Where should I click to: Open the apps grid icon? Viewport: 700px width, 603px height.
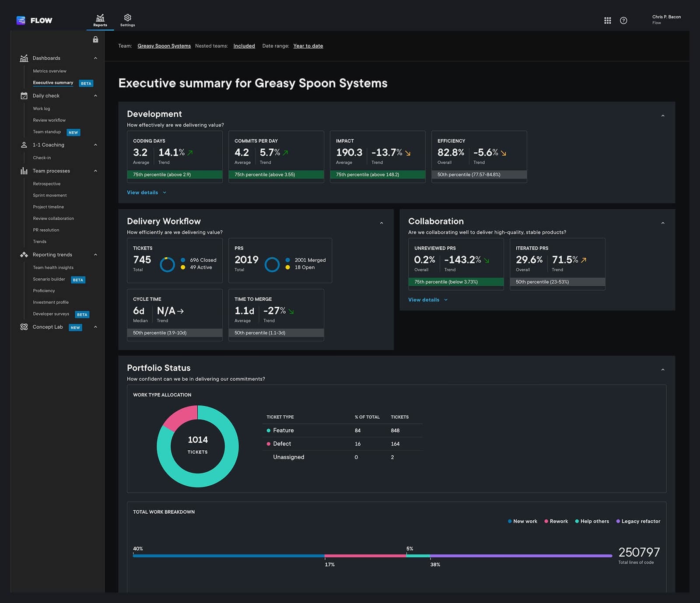click(608, 21)
